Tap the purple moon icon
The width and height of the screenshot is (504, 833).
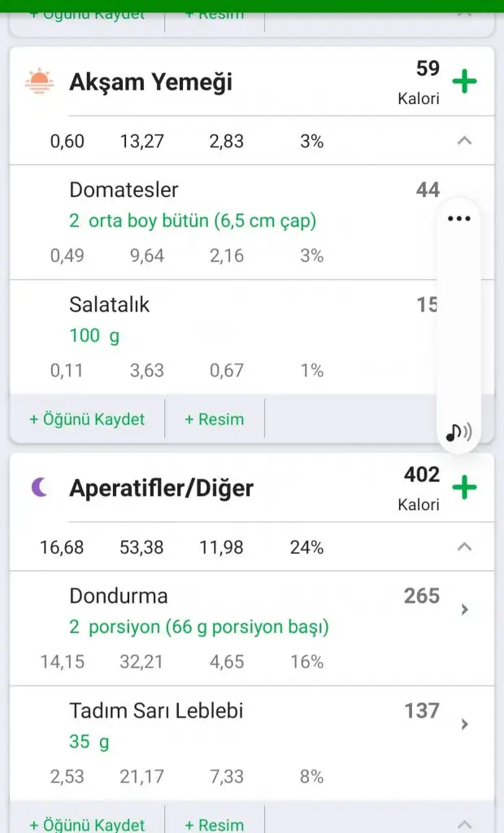[x=39, y=488]
